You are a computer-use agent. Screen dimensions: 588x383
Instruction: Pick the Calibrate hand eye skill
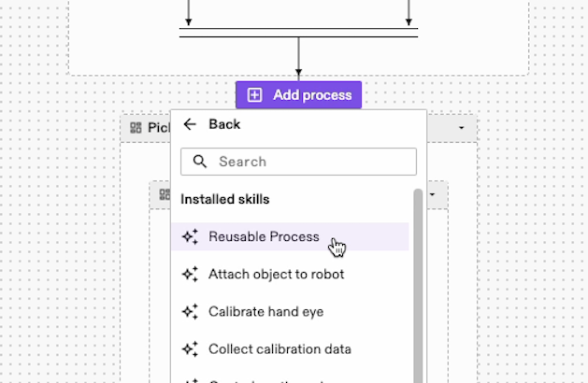click(265, 312)
